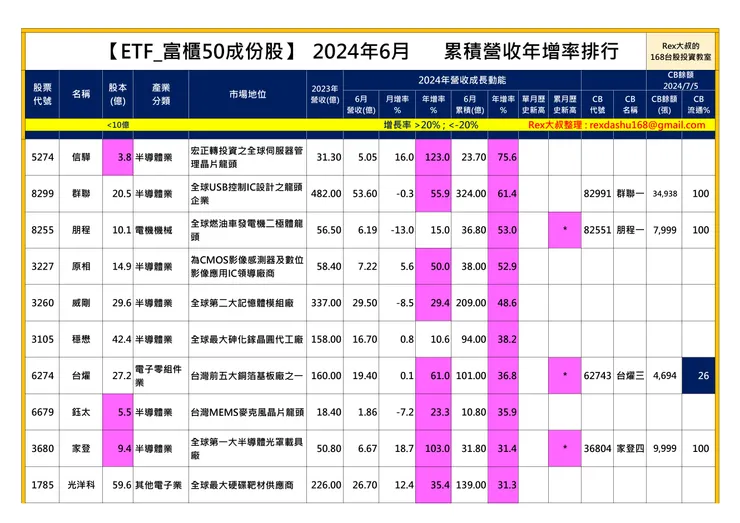Click the 123.0 yearly growth cell

coord(433,157)
